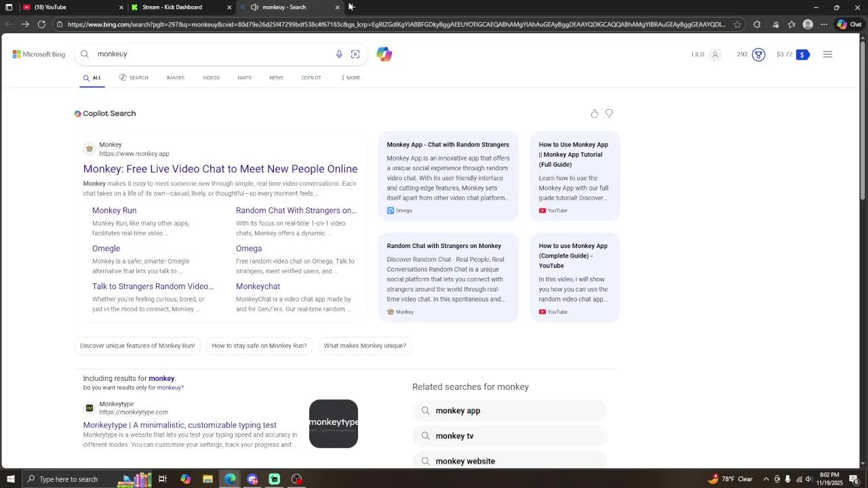
Task: Open OBS Studio taskbar icon
Action: pos(296,479)
